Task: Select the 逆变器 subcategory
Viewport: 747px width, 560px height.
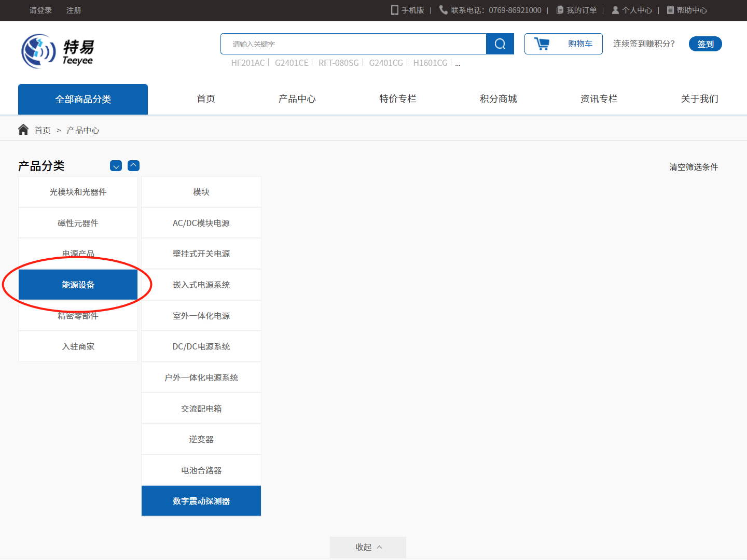Action: point(201,439)
